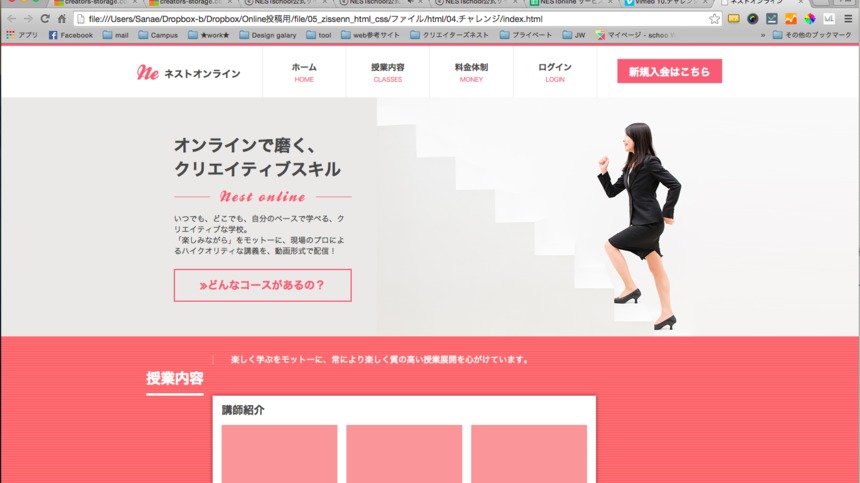Click the hero image of woman climbing stairs
The image size is (860, 483).
(x=617, y=217)
